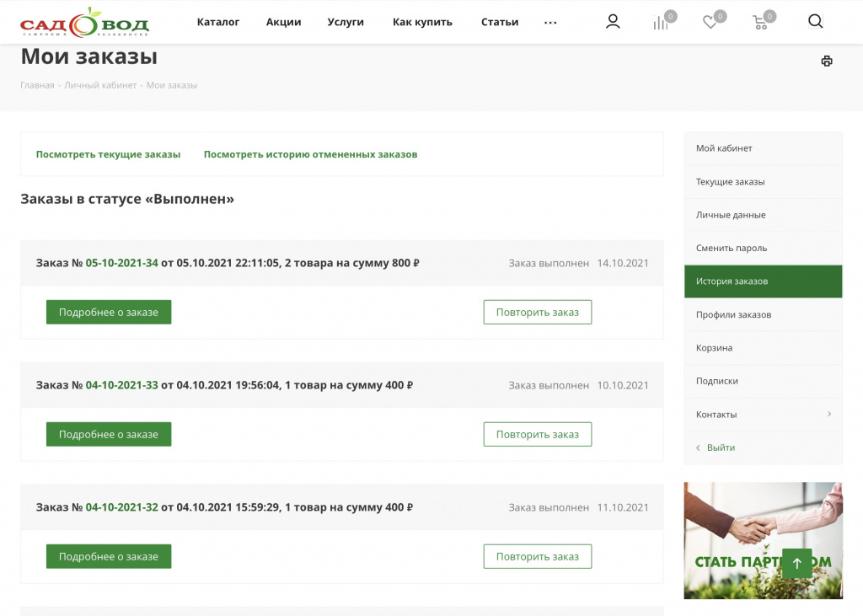863x616 pixels.
Task: View history of cancelled orders link
Action: [310, 154]
